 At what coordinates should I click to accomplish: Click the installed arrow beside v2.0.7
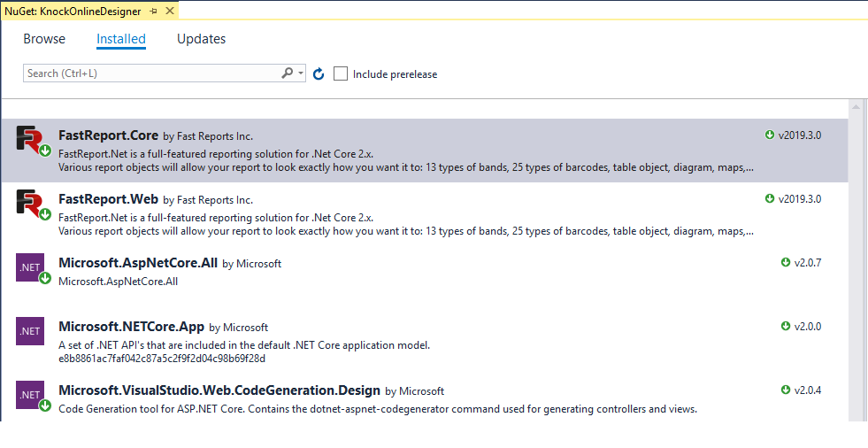(786, 262)
